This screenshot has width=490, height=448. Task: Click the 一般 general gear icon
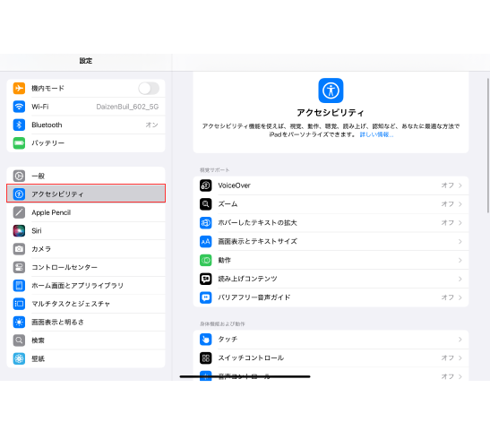[19, 176]
